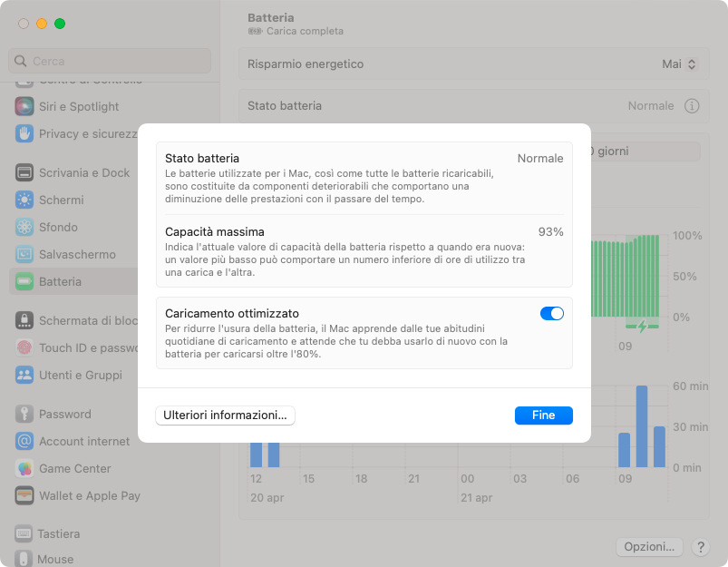Open Ulteriori informazioni link button
The width and height of the screenshot is (728, 567).
point(225,415)
